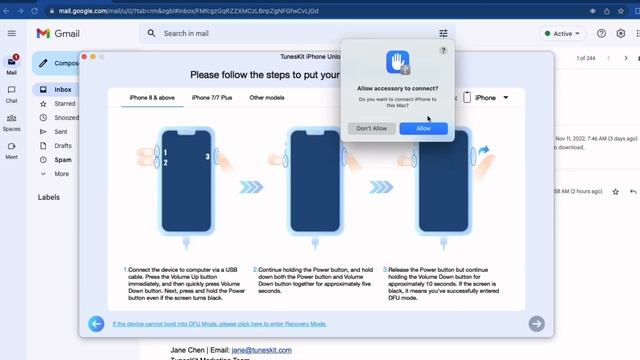640x360 pixels.
Task: Click the gray next arrow button
Action: click(536, 324)
